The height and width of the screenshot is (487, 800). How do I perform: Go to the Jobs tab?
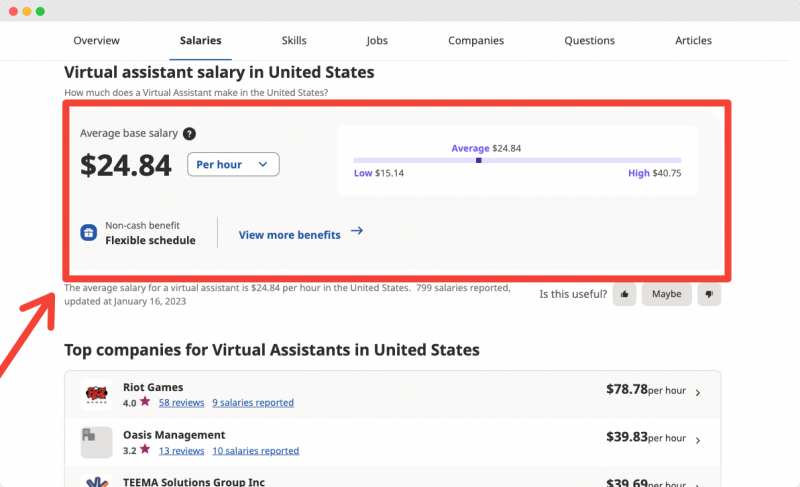(x=377, y=40)
